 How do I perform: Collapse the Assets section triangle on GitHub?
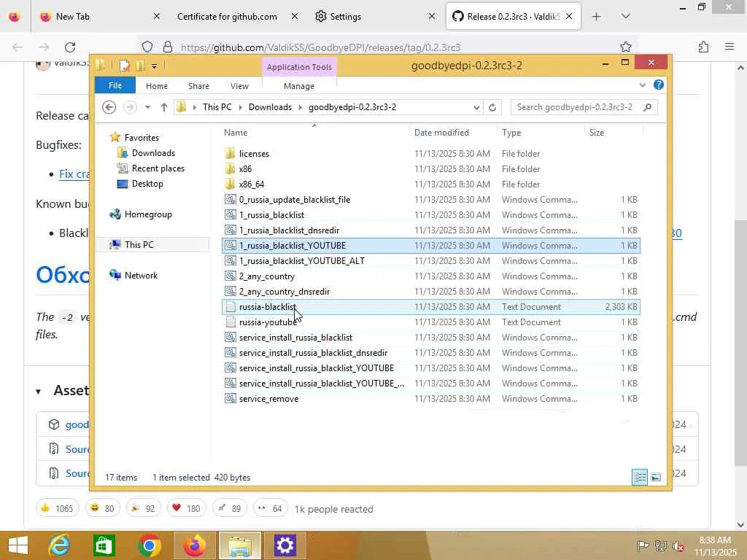(38, 392)
